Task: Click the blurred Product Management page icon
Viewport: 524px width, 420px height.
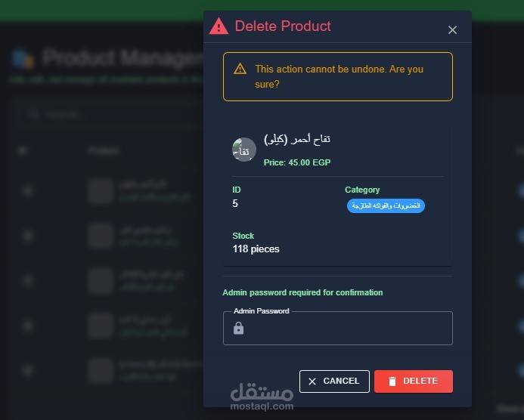Action: (x=23, y=58)
